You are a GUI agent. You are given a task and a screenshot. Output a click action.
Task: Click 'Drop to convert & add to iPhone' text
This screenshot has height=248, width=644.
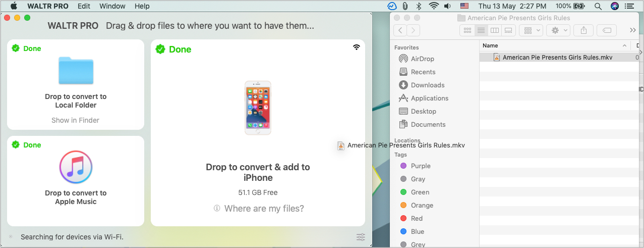(x=258, y=172)
